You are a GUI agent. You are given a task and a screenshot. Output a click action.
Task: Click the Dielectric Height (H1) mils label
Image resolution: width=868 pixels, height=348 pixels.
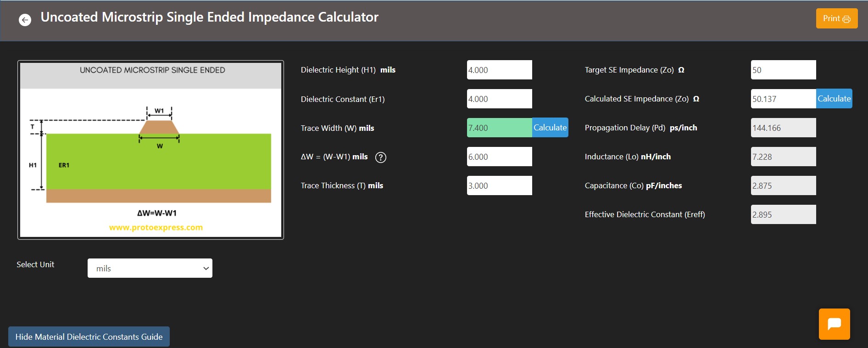click(348, 70)
